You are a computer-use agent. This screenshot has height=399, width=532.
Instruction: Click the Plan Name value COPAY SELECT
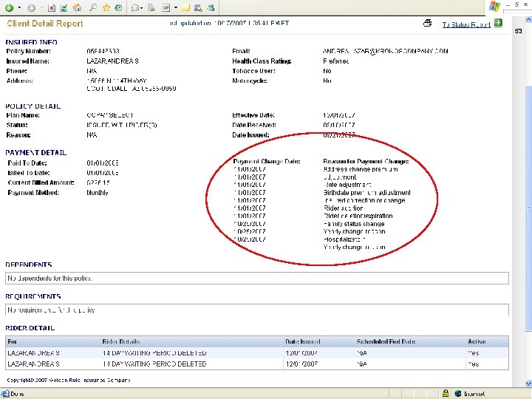110,115
